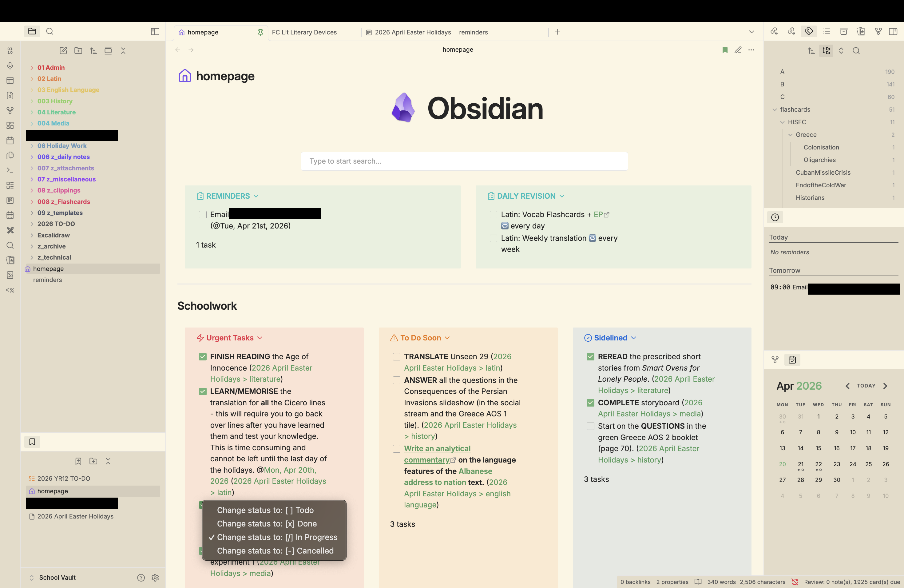Collapse the To Do Soon callout chevron
Viewport: 904px width, 588px height.
[447, 338]
